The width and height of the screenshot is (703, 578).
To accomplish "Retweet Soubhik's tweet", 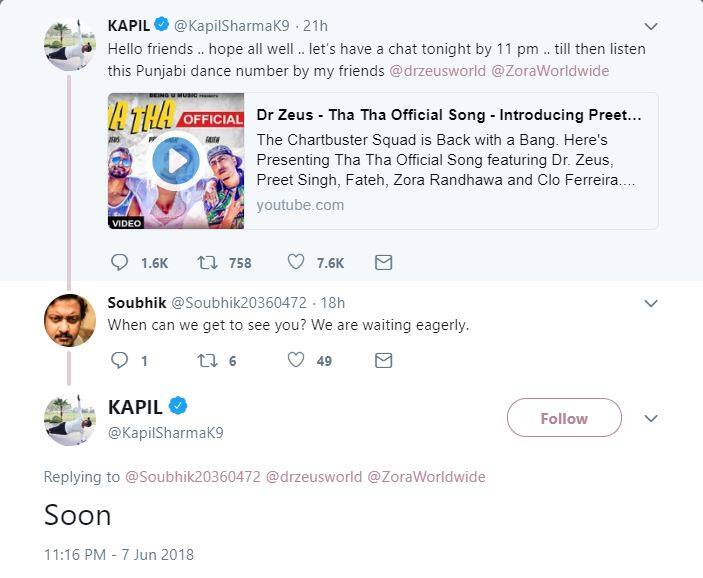I will 209,360.
